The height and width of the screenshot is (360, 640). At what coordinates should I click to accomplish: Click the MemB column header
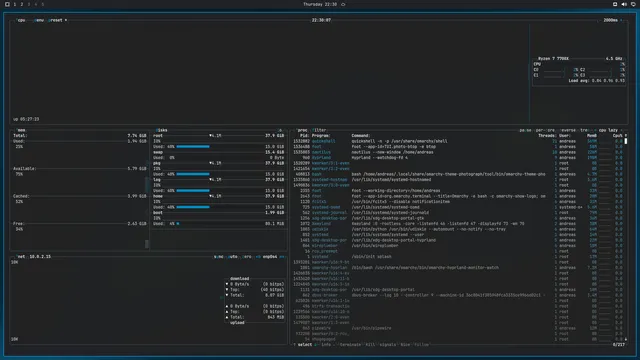tap(592, 136)
